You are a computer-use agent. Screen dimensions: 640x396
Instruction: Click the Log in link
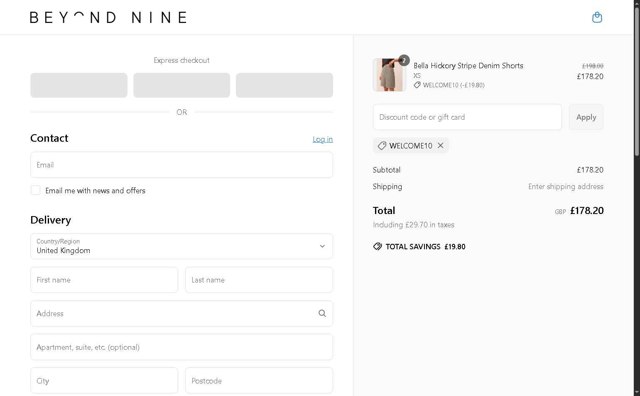tap(322, 139)
